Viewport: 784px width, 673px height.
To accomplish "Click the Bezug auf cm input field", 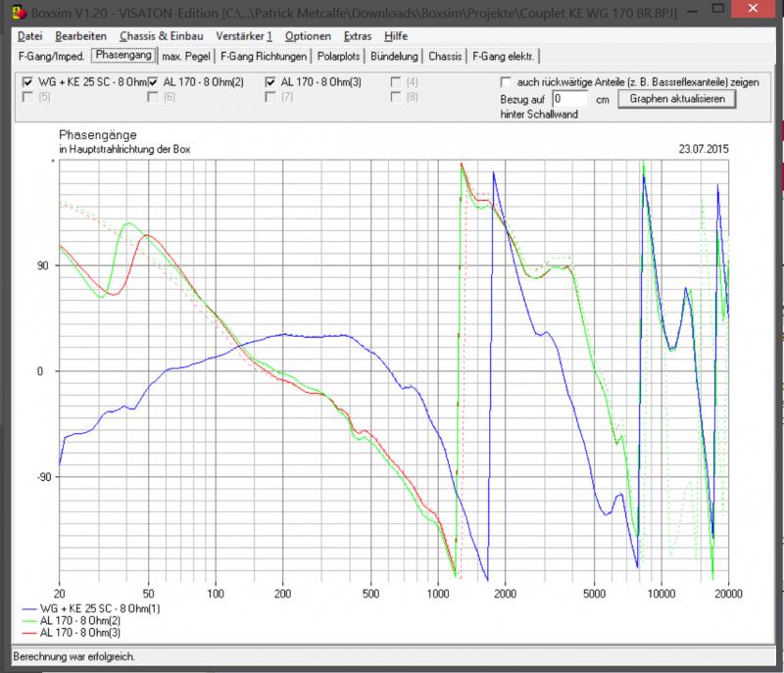I will 569,99.
